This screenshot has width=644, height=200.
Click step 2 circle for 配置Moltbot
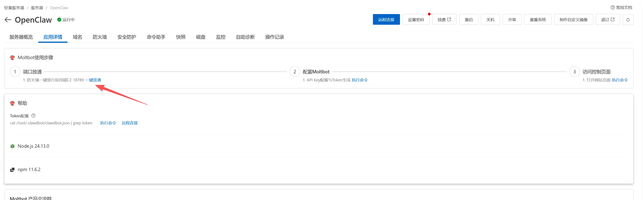[294, 72]
